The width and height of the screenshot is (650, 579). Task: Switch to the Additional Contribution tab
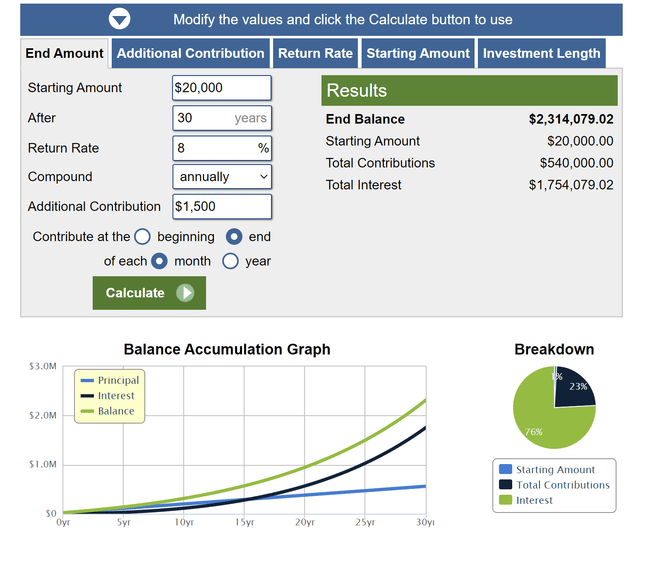coord(191,54)
